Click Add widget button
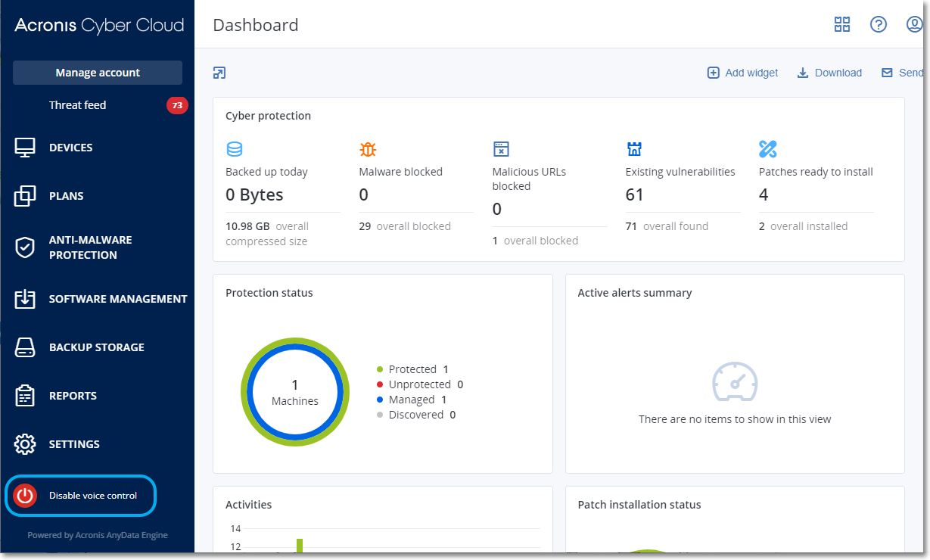The height and width of the screenshot is (560, 930). 742,73
